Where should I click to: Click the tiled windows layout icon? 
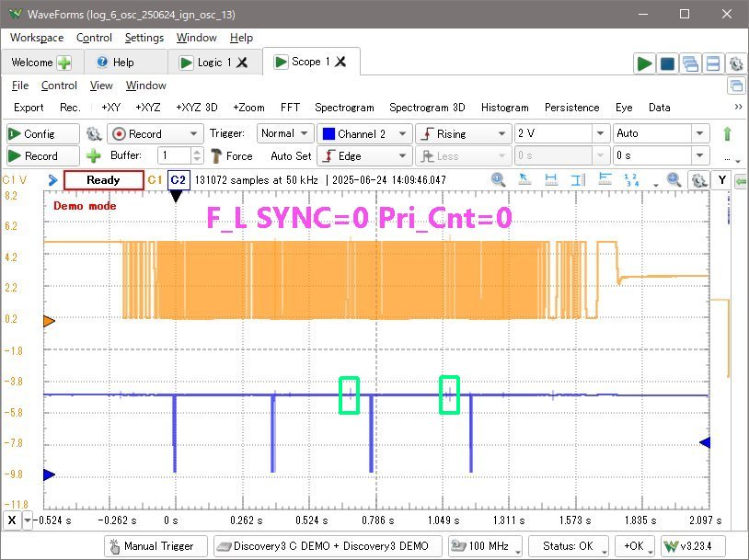pyautogui.click(x=713, y=63)
